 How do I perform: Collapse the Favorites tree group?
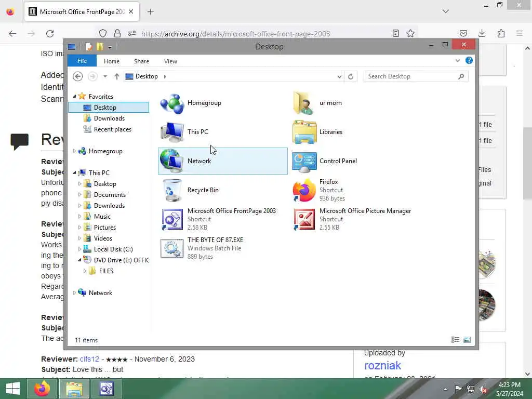pyautogui.click(x=74, y=96)
